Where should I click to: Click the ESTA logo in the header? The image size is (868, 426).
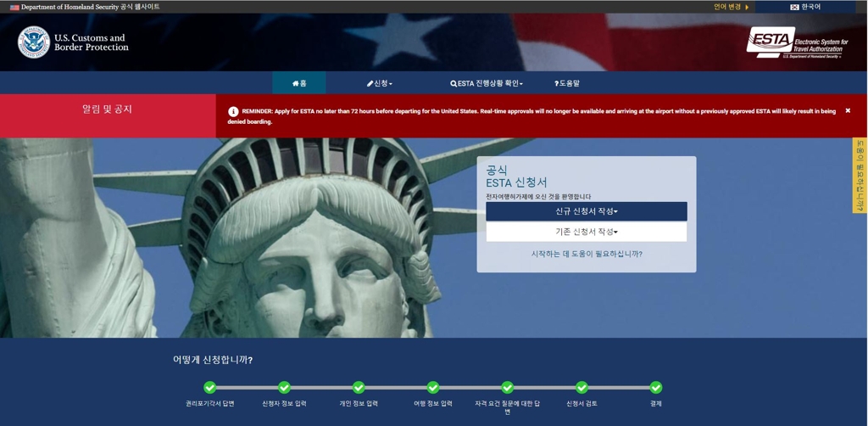point(797,42)
